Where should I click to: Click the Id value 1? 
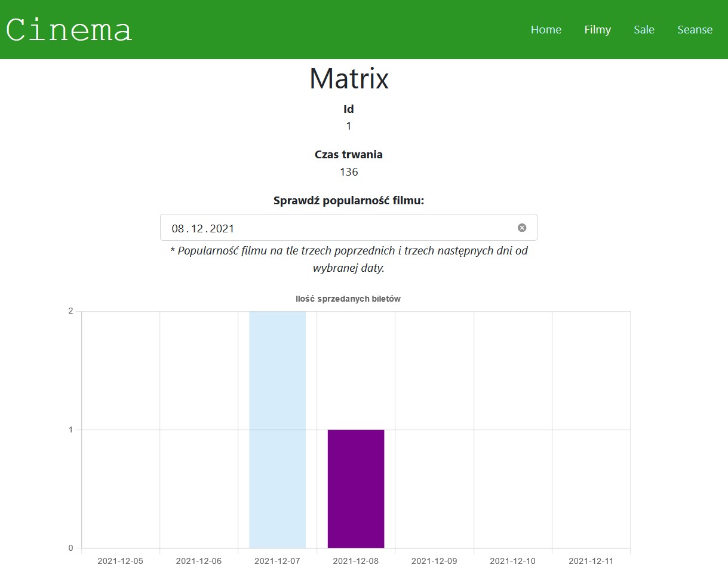(348, 126)
